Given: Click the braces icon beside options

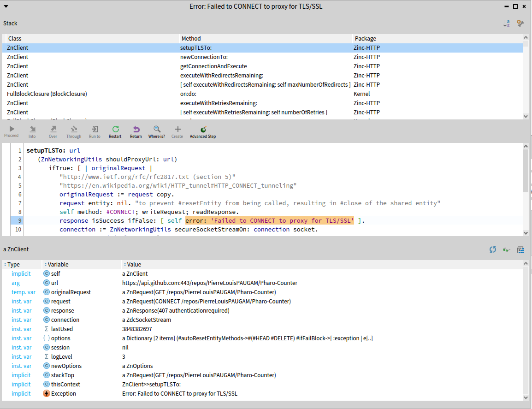Looking at the screenshot, I should 47,338.
